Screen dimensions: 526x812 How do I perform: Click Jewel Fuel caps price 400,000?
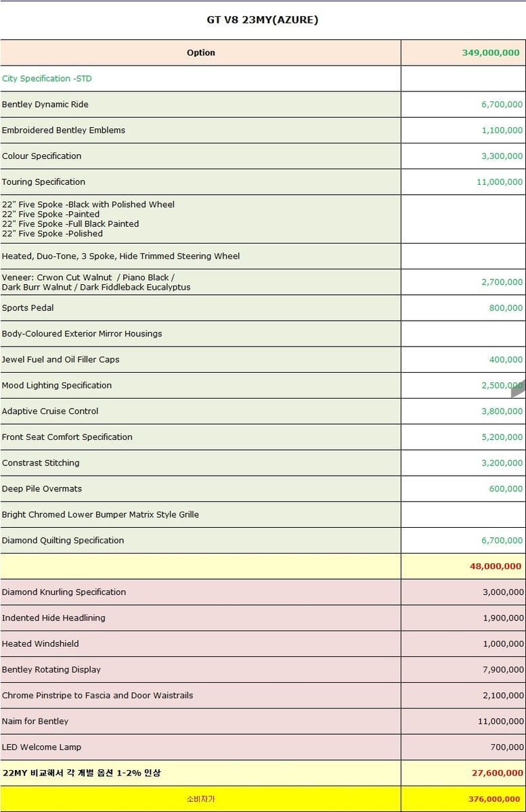[x=506, y=360]
